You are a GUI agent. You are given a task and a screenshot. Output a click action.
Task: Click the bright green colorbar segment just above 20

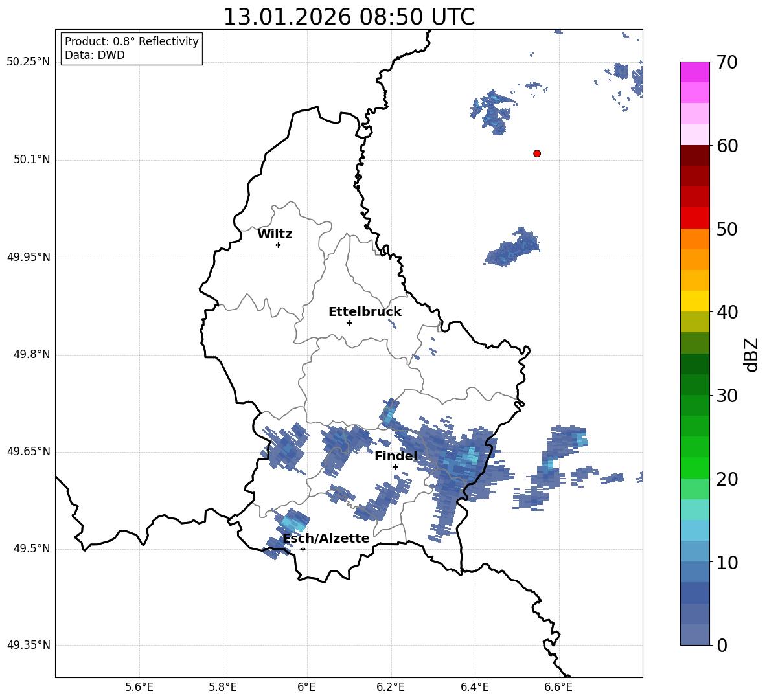click(694, 468)
